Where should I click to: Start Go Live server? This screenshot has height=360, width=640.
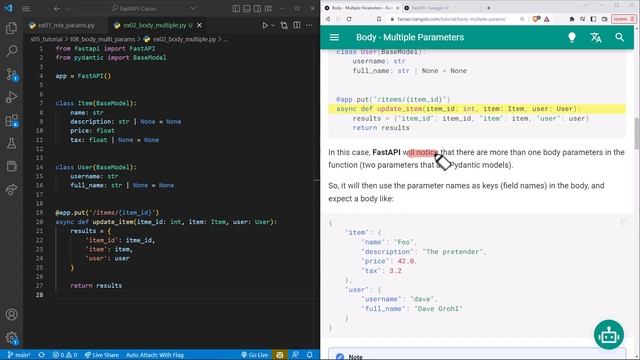coord(254,355)
